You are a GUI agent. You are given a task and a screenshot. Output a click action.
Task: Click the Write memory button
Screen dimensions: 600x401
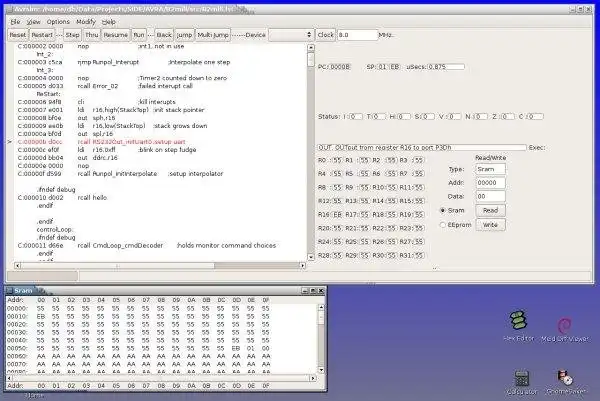tap(490, 225)
